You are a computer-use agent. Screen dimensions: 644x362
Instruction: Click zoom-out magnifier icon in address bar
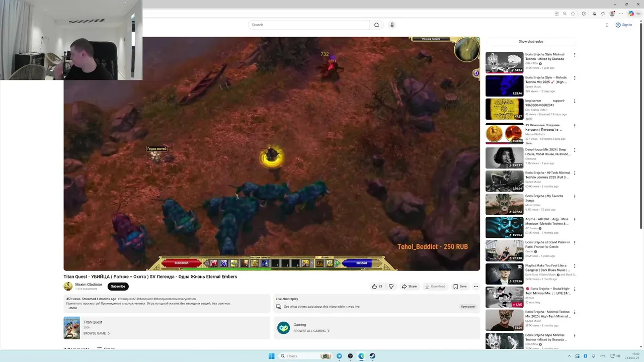pyautogui.click(x=565, y=14)
